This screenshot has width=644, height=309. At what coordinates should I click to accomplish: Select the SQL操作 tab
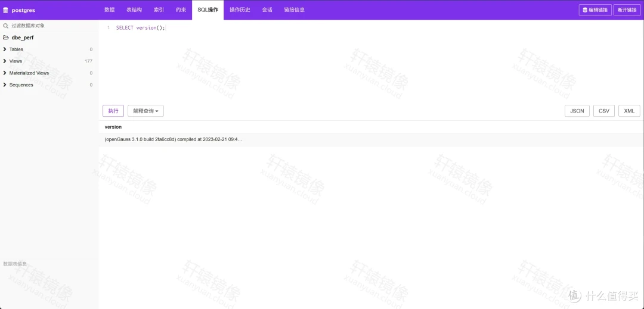coord(208,10)
